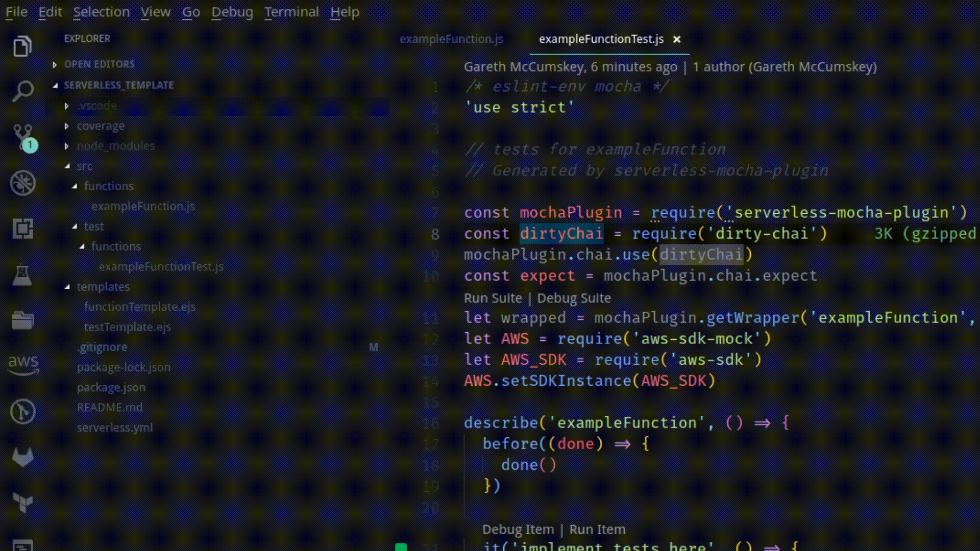Collapse the src folder
The image size is (980, 551).
tap(69, 166)
